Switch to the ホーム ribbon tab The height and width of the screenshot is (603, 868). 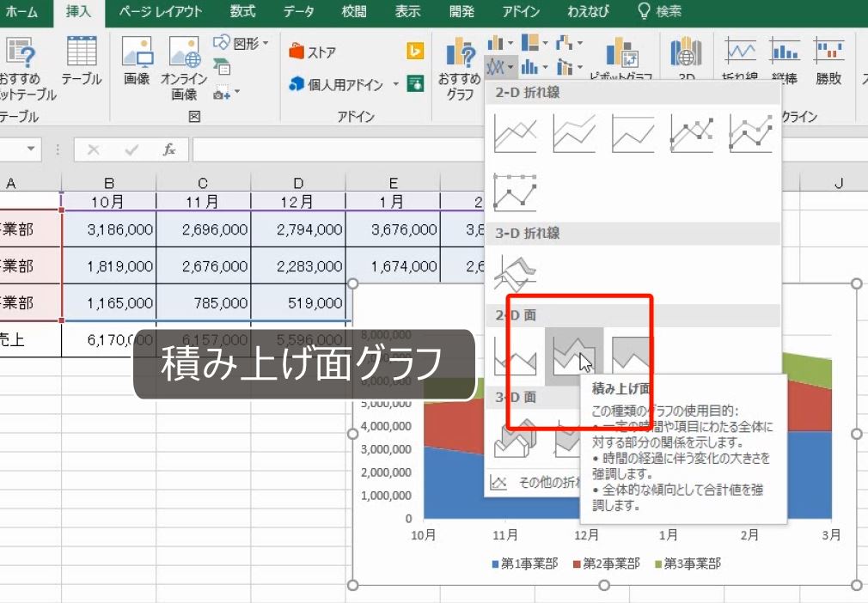point(22,12)
